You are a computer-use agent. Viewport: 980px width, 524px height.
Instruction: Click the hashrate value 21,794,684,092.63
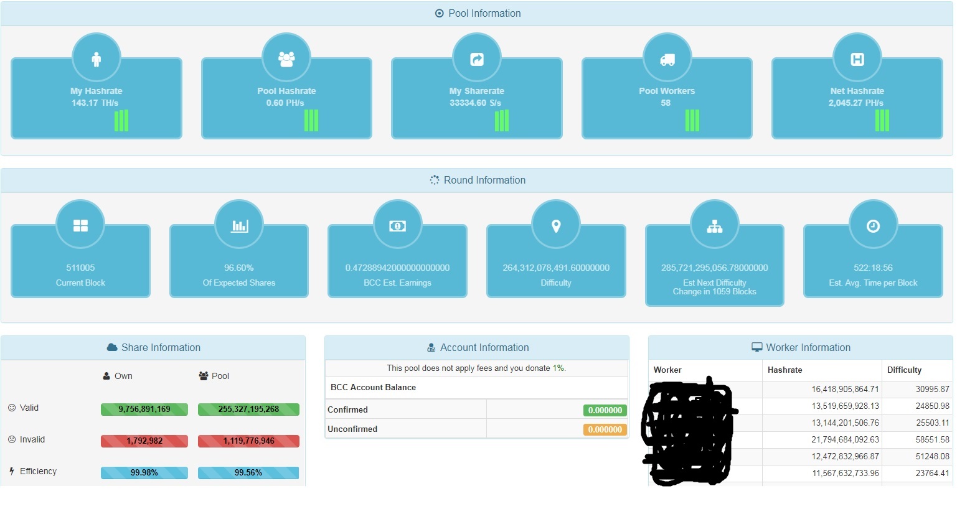tap(845, 439)
